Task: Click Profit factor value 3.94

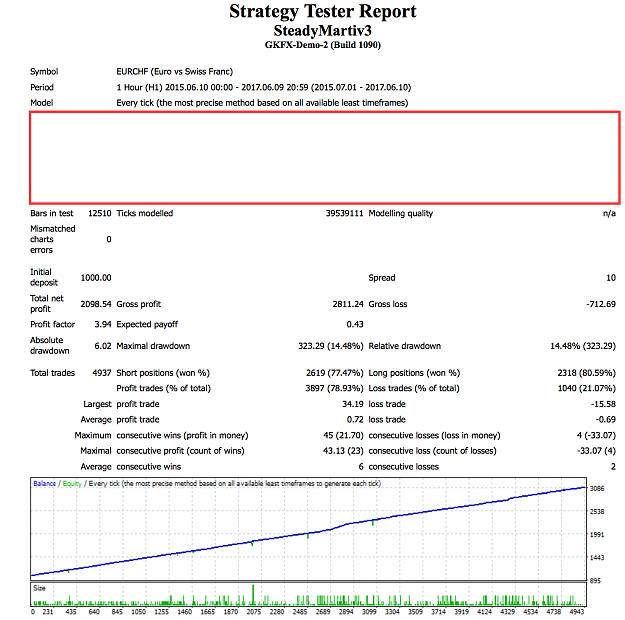Action: (x=103, y=325)
